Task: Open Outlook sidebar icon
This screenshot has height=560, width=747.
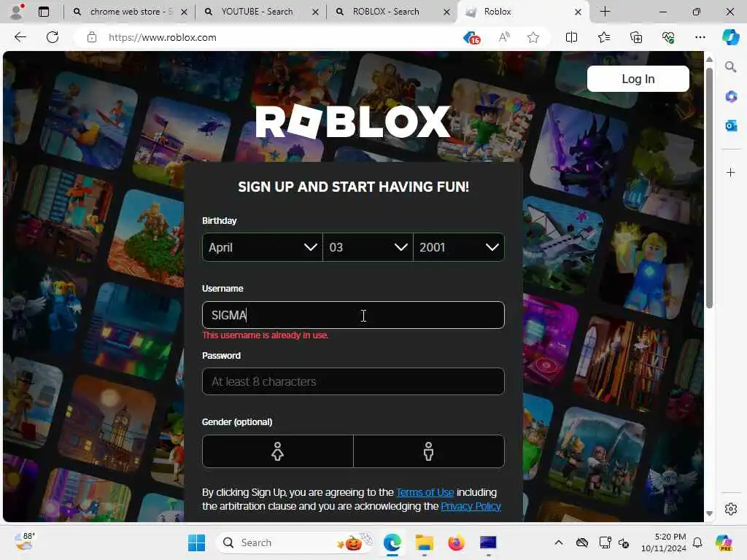Action: pyautogui.click(x=731, y=125)
